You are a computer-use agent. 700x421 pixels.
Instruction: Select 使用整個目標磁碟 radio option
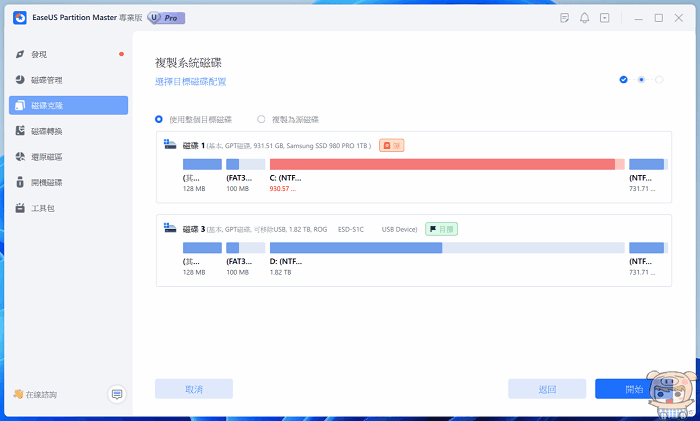tap(193, 119)
